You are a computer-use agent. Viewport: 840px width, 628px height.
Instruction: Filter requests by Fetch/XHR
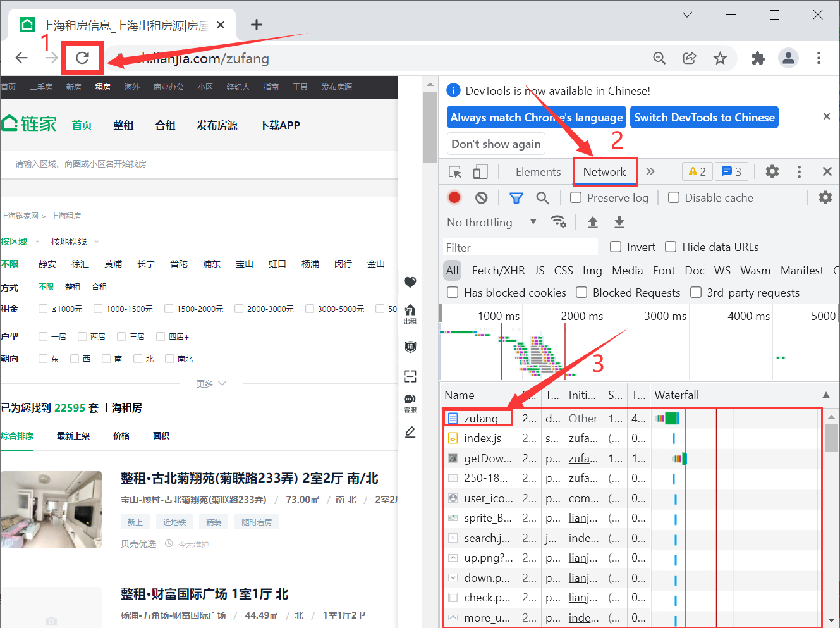tap(498, 271)
